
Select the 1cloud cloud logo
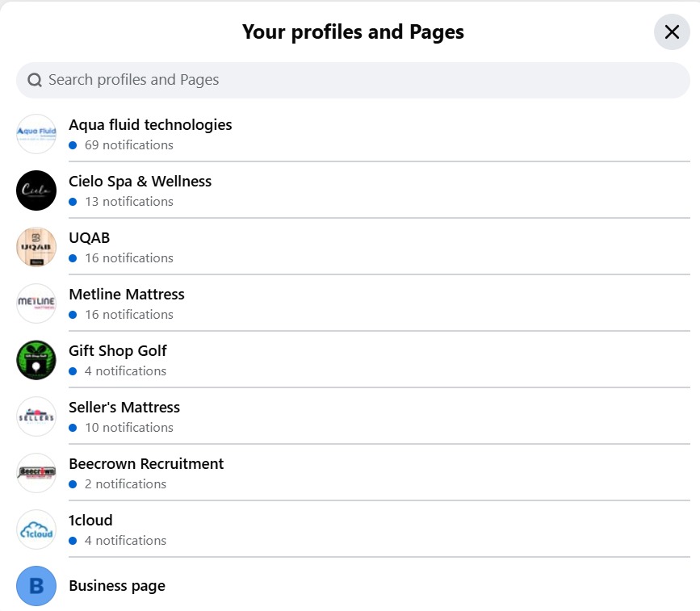coord(36,529)
